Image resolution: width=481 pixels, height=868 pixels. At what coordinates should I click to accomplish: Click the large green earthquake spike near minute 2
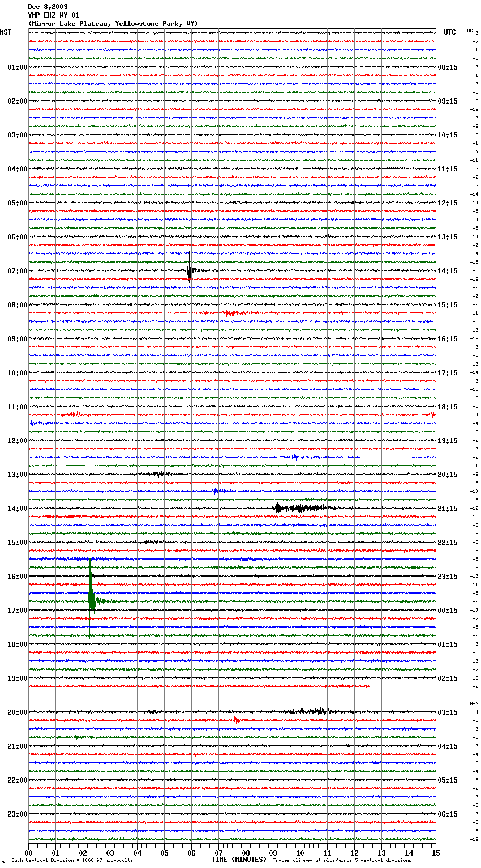[x=91, y=600]
